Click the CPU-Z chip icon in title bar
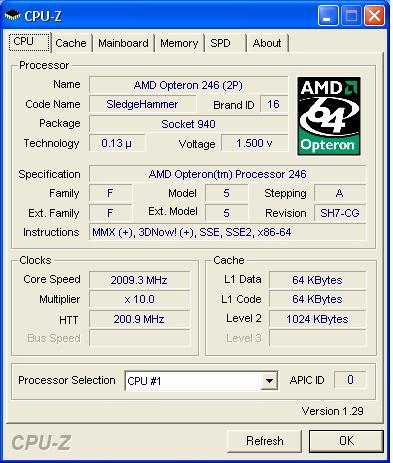Viewport: 393px width, 463px height. tap(13, 15)
